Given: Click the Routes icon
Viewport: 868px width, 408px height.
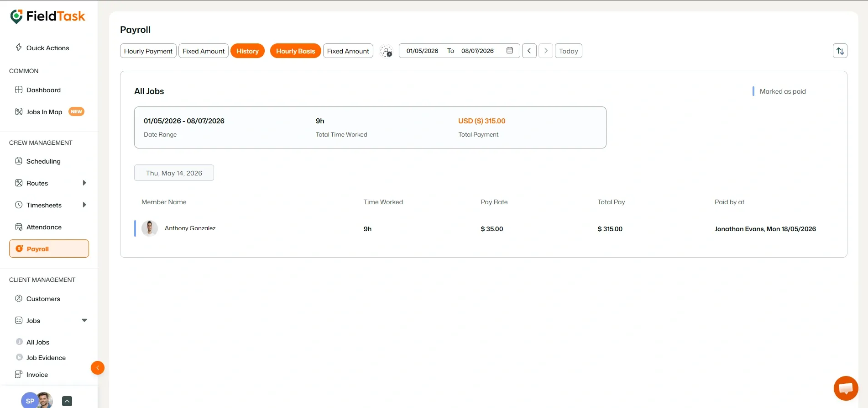Looking at the screenshot, I should point(19,183).
